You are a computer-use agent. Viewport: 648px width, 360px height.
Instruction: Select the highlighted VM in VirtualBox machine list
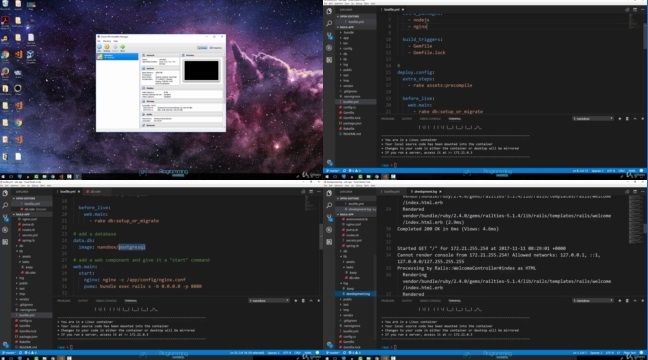(117, 56)
